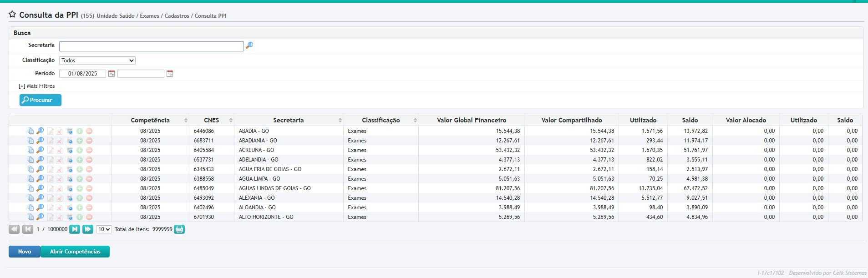Print the results with the printer icon

point(179,229)
